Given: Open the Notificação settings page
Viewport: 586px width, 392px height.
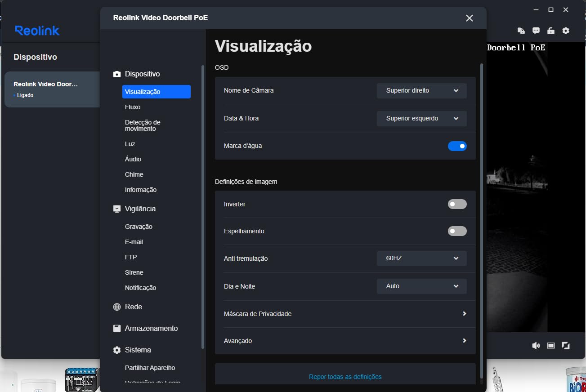Looking at the screenshot, I should (141, 288).
